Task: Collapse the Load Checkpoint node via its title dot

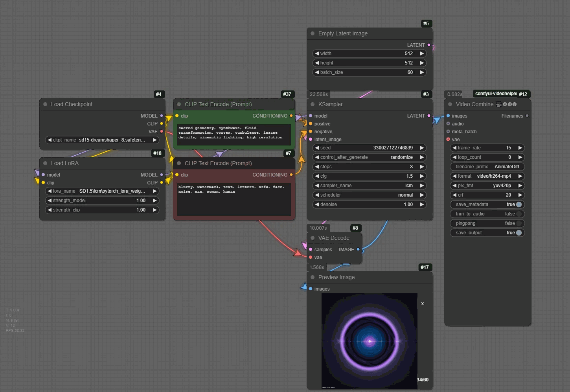Action: 45,104
